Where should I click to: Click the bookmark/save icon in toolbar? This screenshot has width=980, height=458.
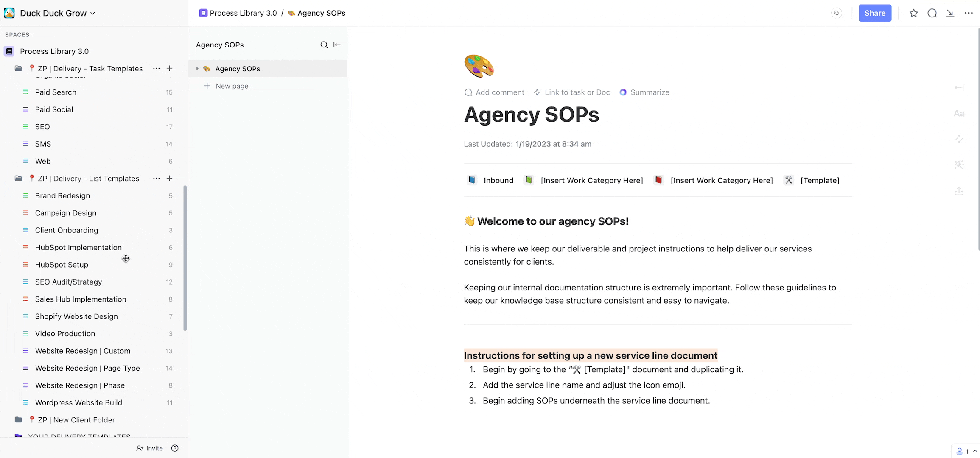point(913,13)
